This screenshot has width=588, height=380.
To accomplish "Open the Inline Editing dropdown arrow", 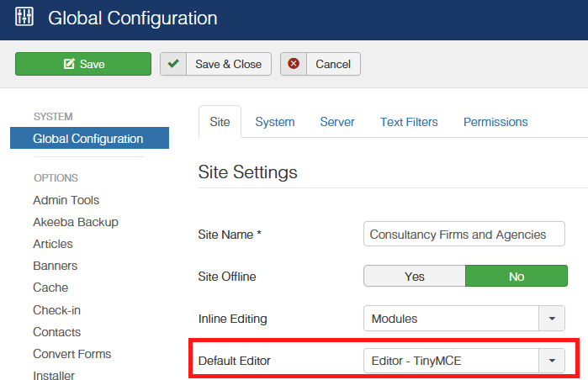I will pyautogui.click(x=552, y=319).
